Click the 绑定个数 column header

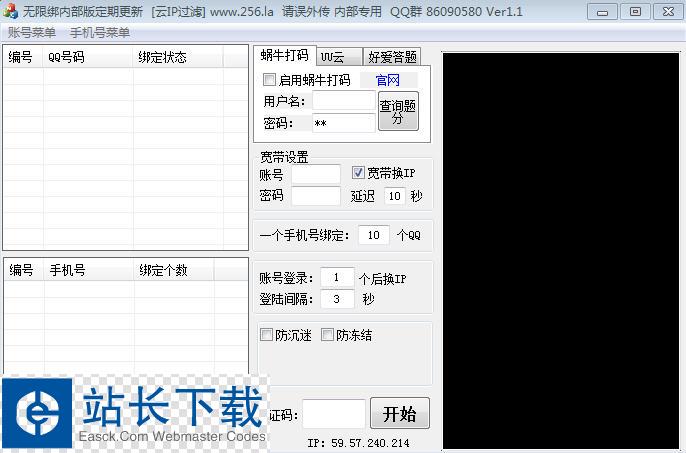174,270
